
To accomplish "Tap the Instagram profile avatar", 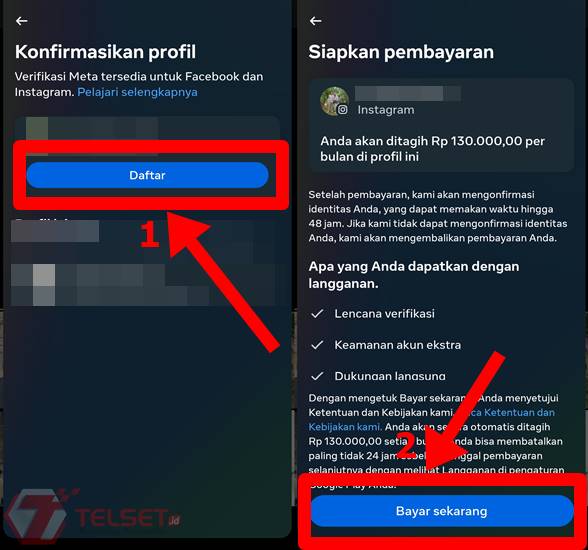I will pos(334,101).
